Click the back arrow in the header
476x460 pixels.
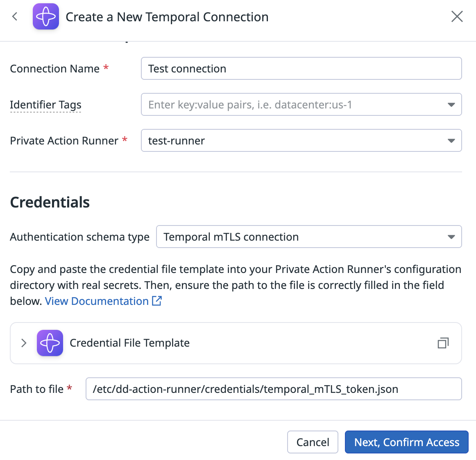click(15, 16)
